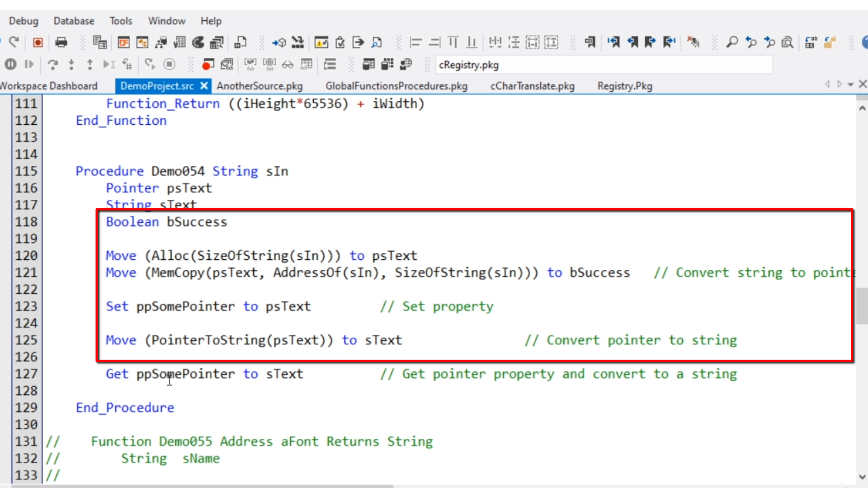Click the vertical scrollbar down arrow

862,477
